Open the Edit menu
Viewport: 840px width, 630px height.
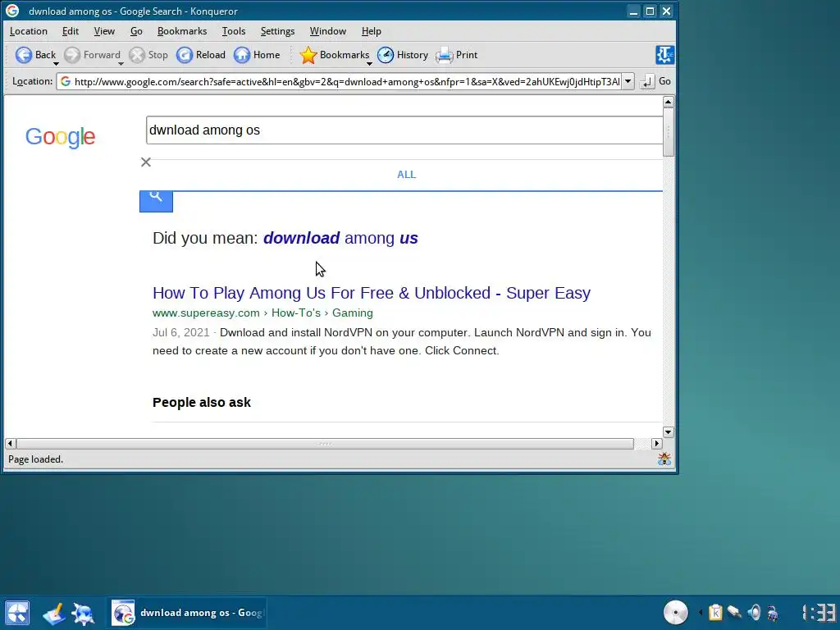coord(71,31)
